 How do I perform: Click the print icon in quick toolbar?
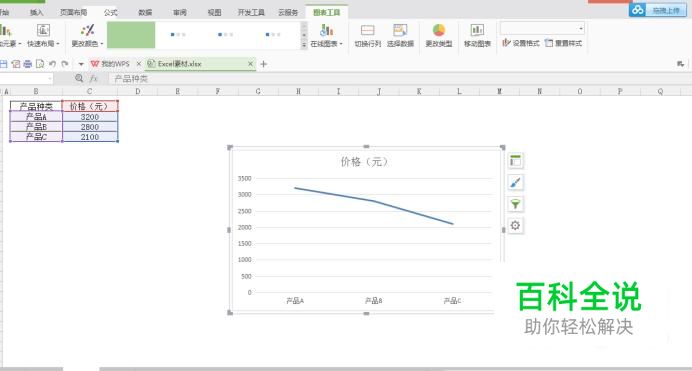[x=28, y=64]
